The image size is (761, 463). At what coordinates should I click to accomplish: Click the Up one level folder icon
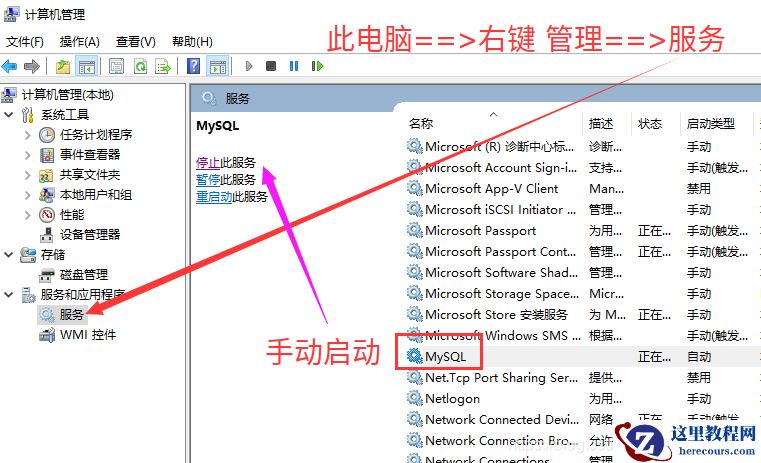pyautogui.click(x=63, y=66)
